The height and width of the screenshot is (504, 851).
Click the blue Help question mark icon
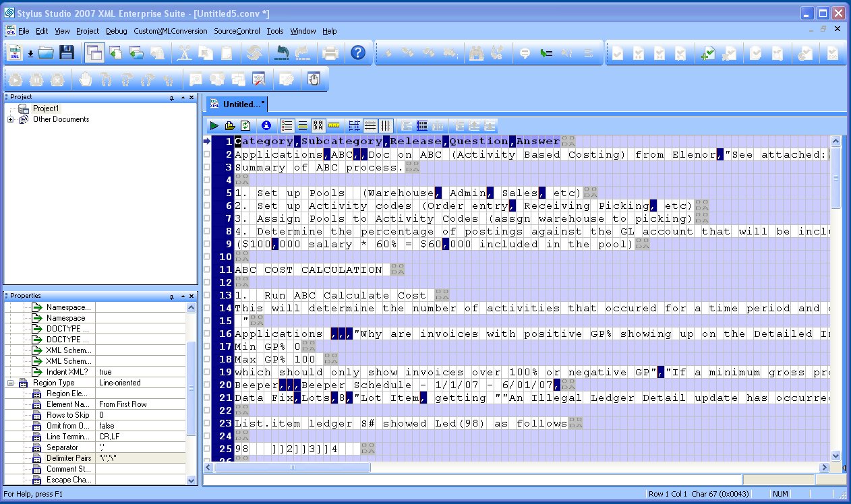pos(358,53)
